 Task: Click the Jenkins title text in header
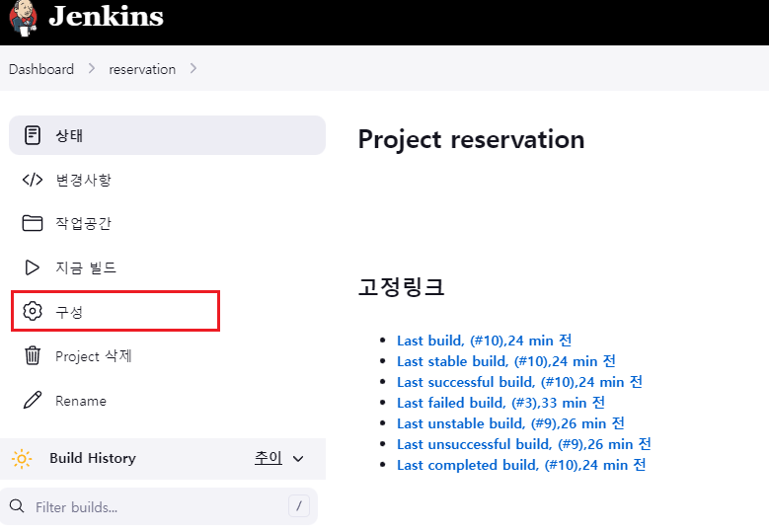point(106,16)
